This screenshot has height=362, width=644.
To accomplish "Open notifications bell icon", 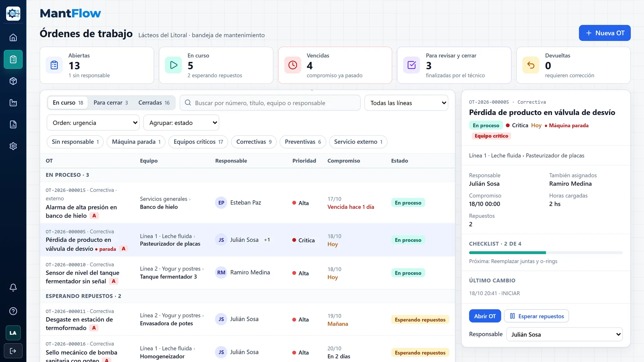I will [13, 287].
